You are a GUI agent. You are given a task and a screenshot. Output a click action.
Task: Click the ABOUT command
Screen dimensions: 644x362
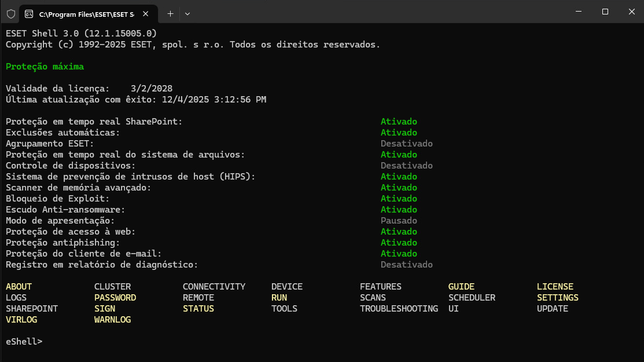[x=19, y=287]
